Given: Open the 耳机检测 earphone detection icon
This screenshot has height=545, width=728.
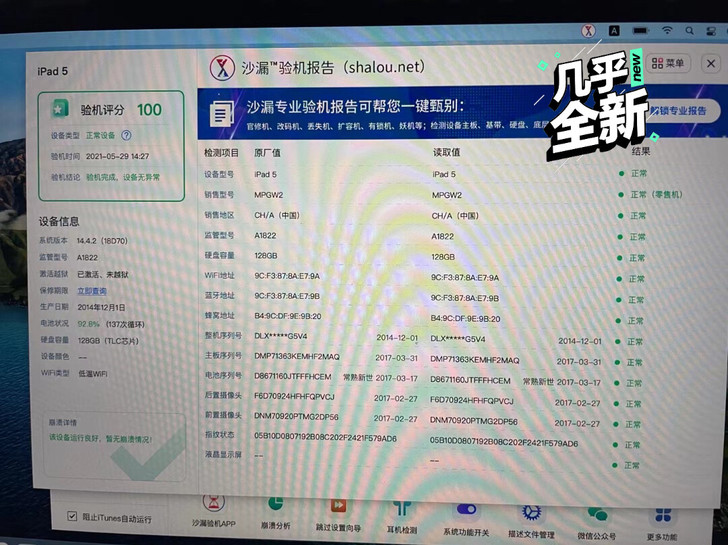Looking at the screenshot, I should pyautogui.click(x=402, y=507).
